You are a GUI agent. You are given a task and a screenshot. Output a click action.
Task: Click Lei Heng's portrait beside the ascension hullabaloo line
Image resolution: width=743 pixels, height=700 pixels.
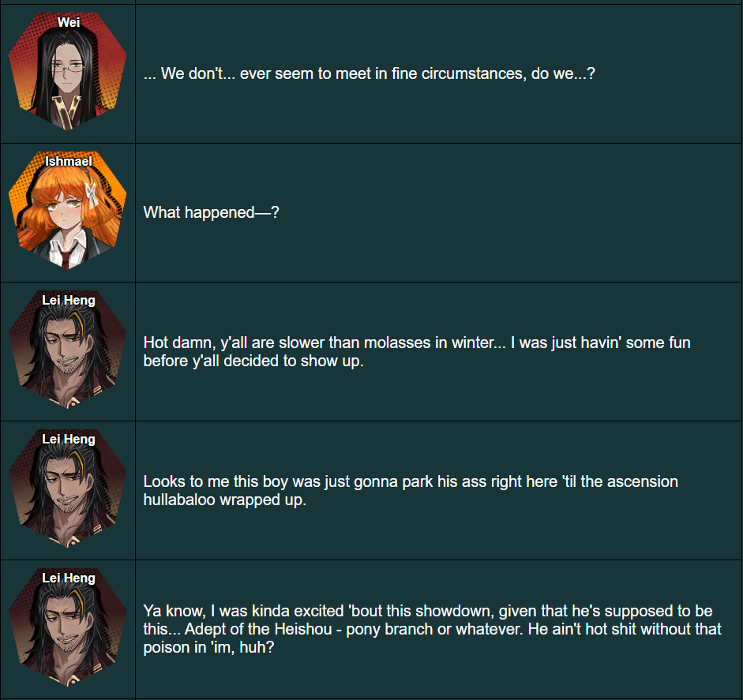pyautogui.click(x=68, y=488)
